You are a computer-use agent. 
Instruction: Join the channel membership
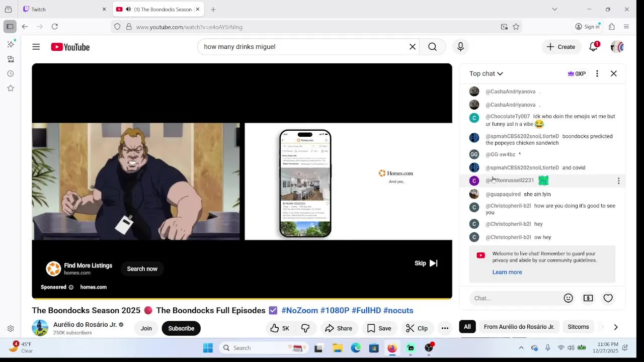146,328
